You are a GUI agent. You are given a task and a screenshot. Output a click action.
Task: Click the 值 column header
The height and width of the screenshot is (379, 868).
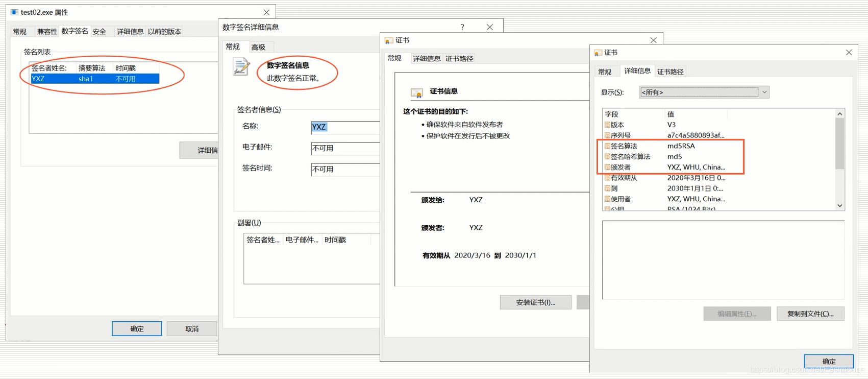pyautogui.click(x=697, y=114)
